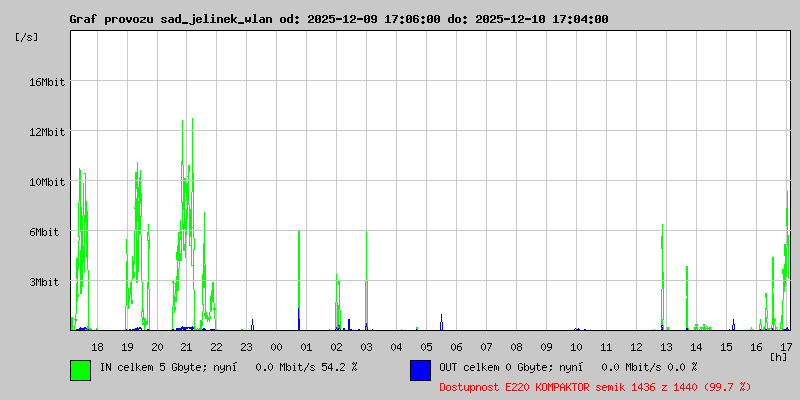
Task: Click the green traffic spike near 13h
Action: pos(662,276)
